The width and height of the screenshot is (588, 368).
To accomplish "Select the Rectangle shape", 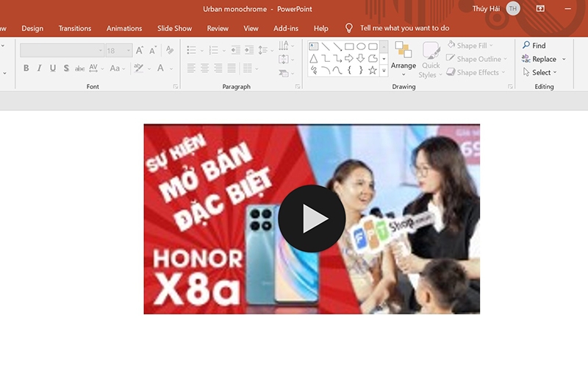I will 349,46.
